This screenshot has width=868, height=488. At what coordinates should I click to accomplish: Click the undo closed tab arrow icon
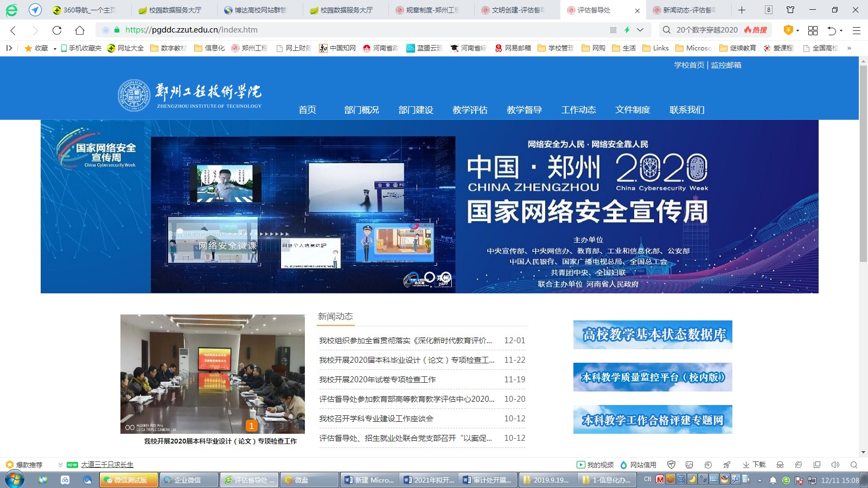click(x=832, y=30)
